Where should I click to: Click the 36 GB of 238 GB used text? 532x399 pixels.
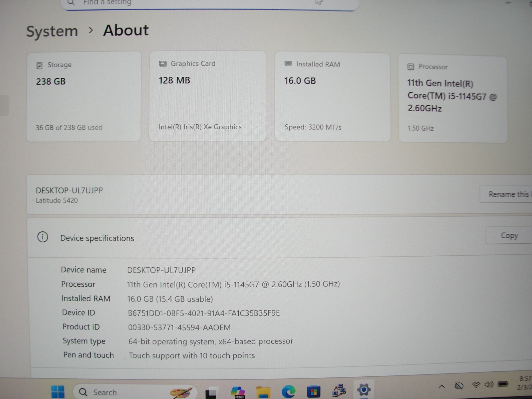pyautogui.click(x=69, y=127)
